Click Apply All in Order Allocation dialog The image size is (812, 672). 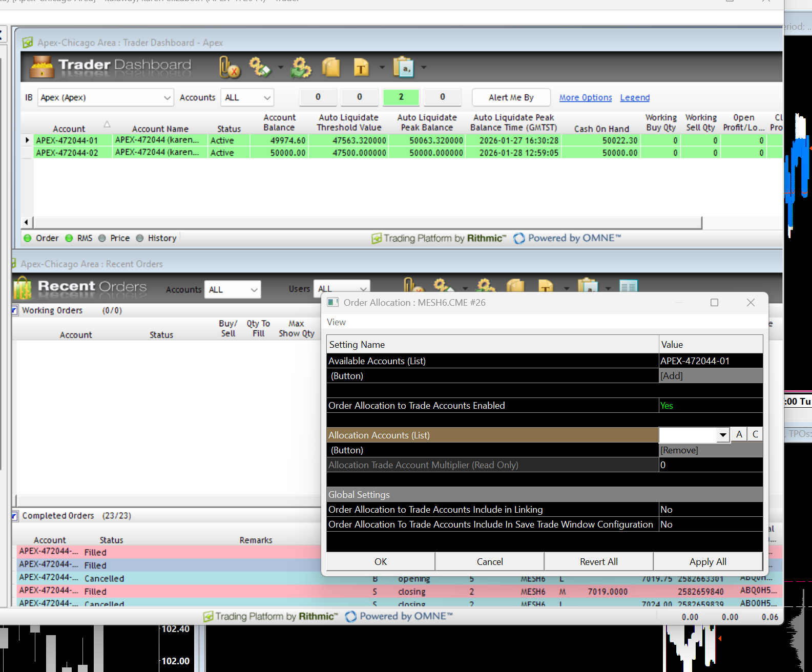click(708, 561)
